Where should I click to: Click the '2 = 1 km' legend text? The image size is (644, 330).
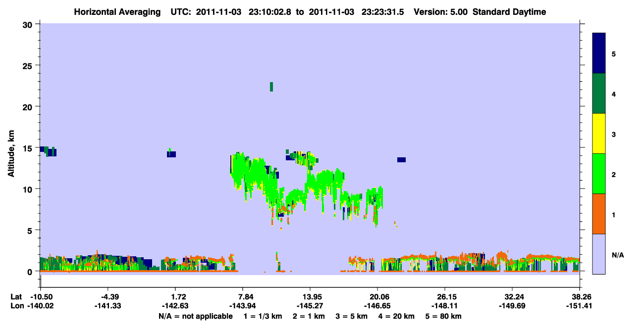(309, 316)
